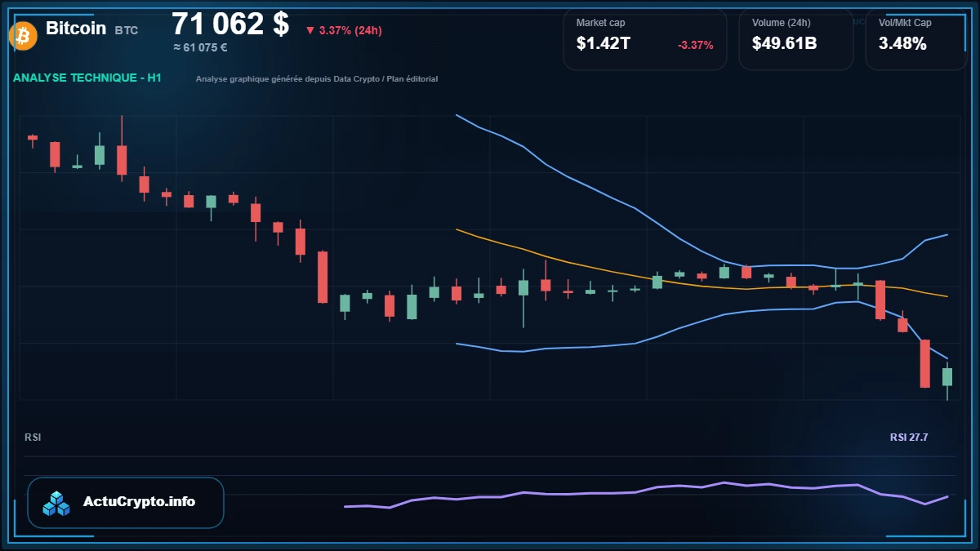Click the 3.48% ratio value
This screenshot has height=551, width=980.
click(x=902, y=44)
